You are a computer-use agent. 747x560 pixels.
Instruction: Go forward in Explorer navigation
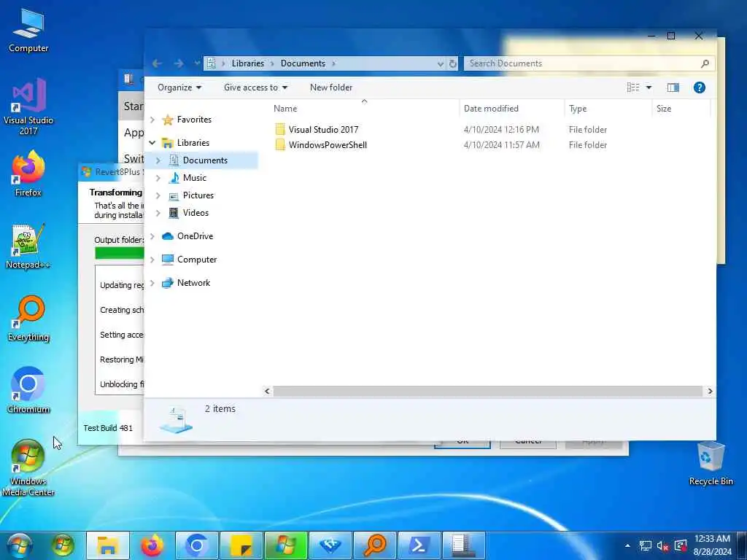[x=179, y=63]
